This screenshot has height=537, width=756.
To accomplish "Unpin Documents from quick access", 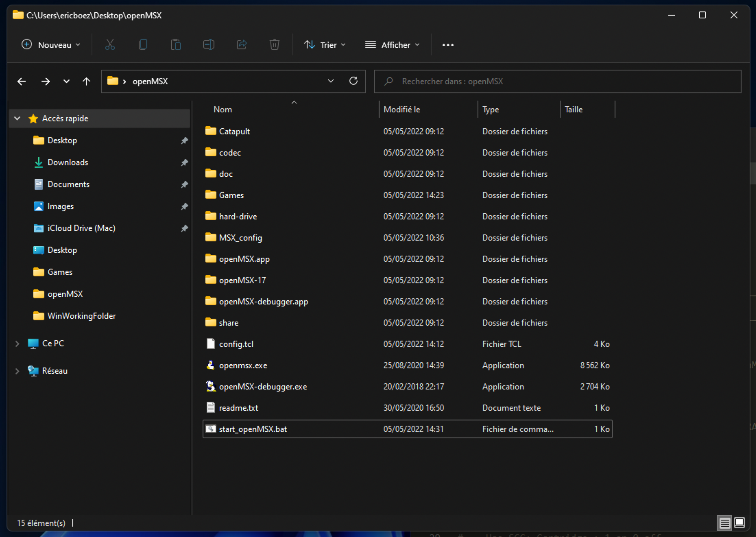I will 184,185.
